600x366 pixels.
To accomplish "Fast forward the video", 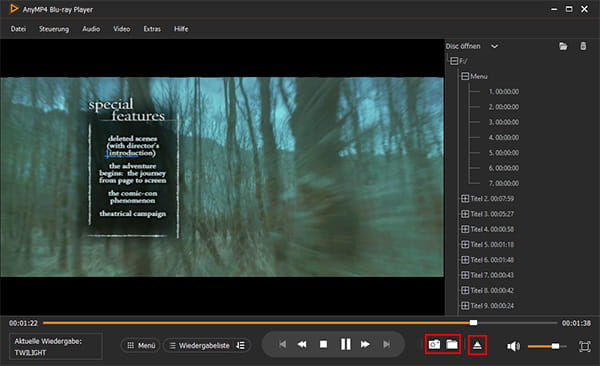I will pos(365,345).
